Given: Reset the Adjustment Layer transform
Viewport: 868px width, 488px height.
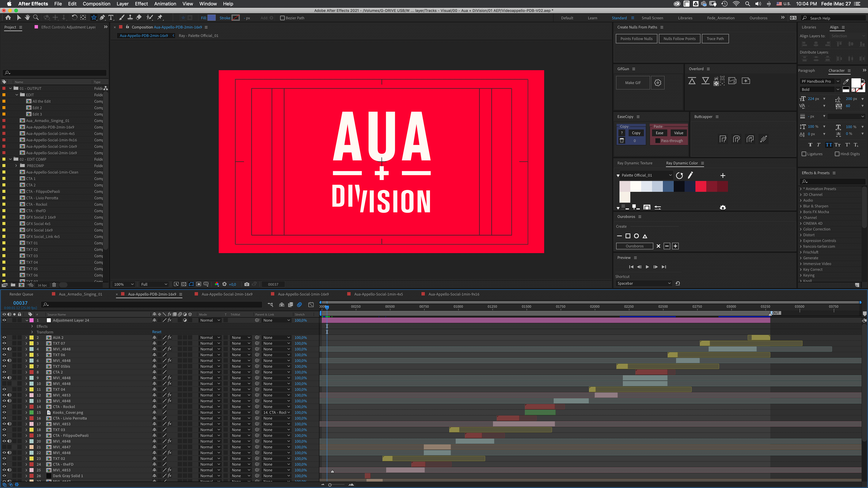Looking at the screenshot, I should tap(157, 332).
